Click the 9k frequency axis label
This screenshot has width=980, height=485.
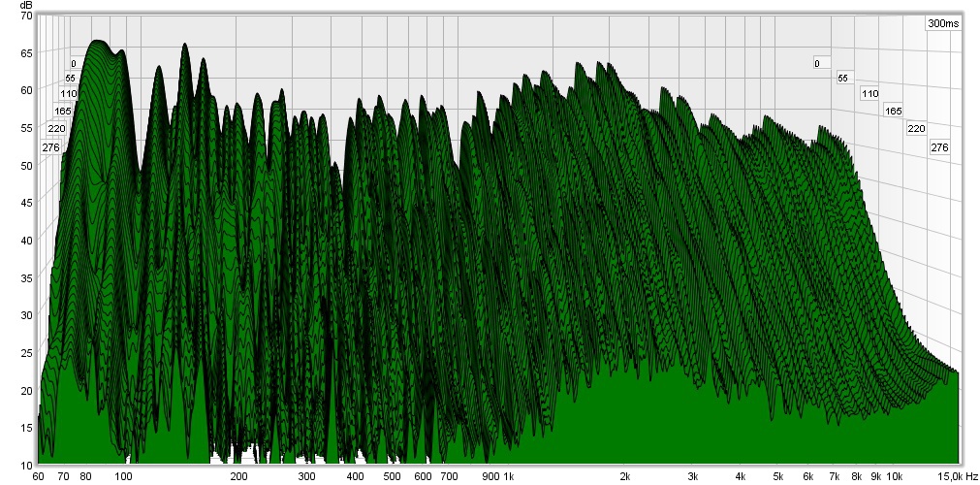tap(876, 476)
